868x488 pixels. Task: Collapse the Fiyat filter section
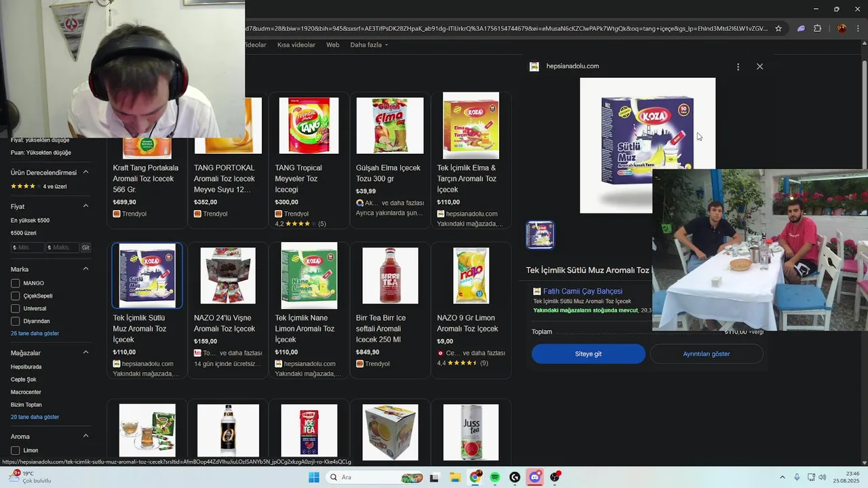[85, 206]
